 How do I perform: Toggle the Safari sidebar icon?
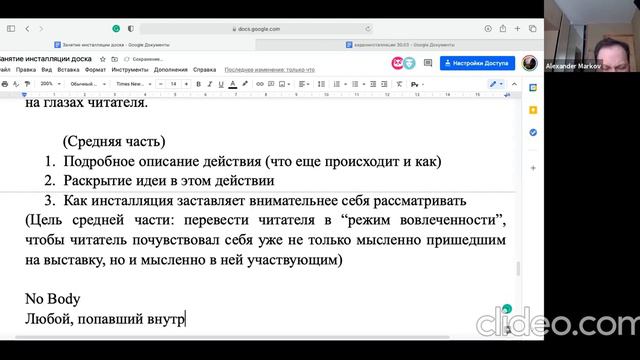pyautogui.click(x=11, y=29)
